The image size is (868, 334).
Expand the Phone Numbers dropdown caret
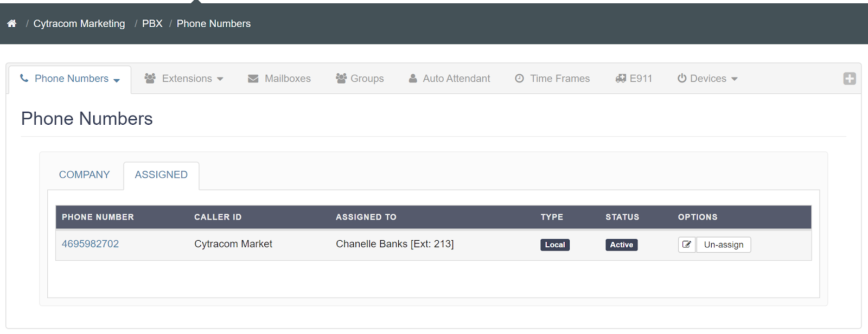(117, 80)
